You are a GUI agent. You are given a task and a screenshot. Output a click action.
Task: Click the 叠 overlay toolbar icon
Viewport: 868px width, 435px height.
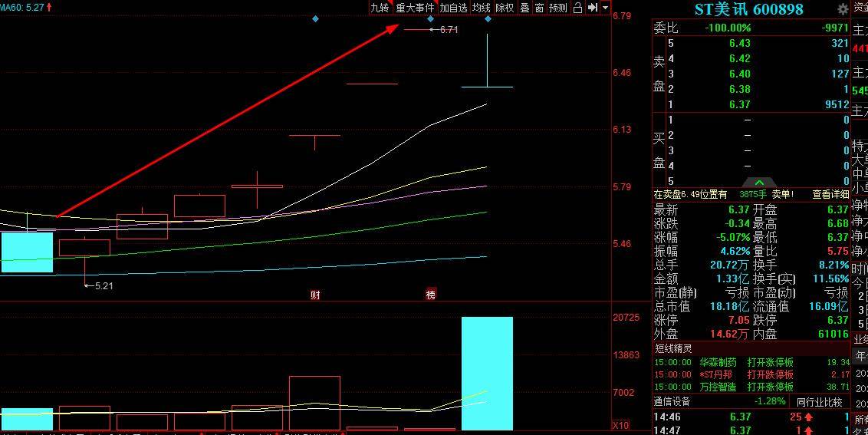coord(524,8)
